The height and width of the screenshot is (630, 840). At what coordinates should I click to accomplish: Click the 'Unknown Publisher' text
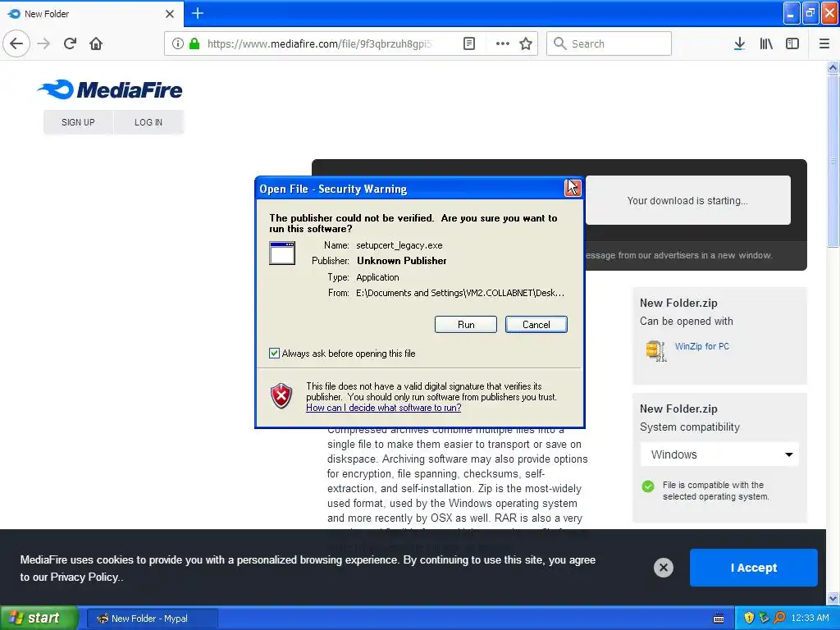click(x=401, y=261)
